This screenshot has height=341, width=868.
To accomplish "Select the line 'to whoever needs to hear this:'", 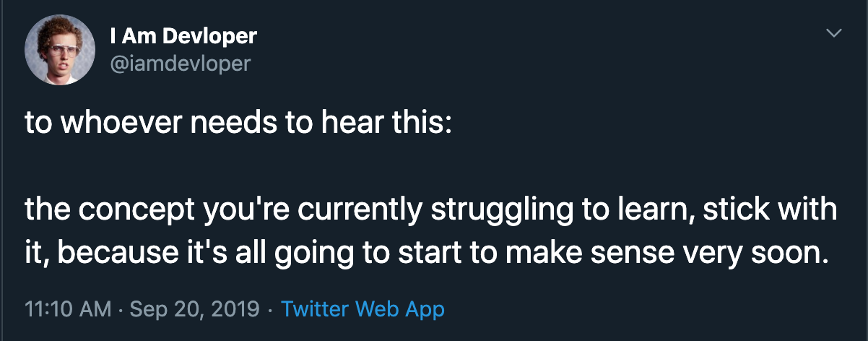I will (x=238, y=122).
